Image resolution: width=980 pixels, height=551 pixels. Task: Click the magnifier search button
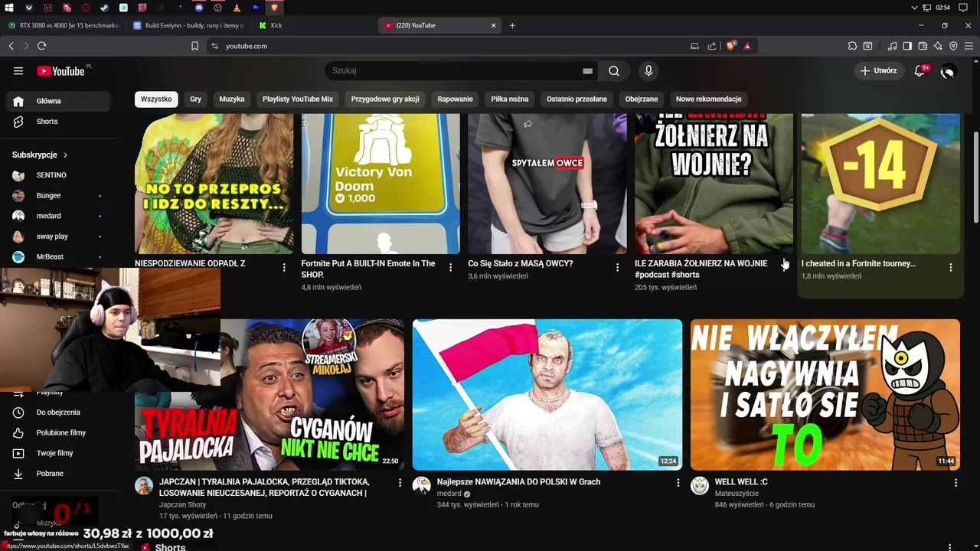[614, 71]
